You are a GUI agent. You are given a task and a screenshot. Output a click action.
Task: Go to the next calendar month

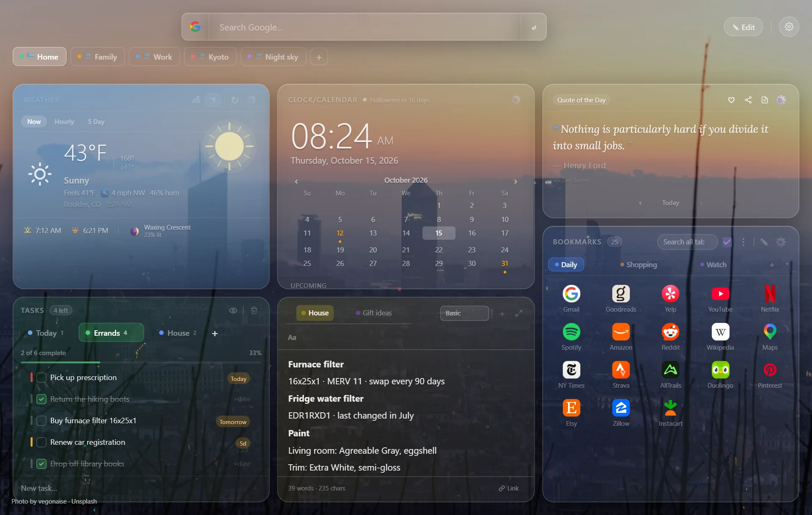coord(516,181)
